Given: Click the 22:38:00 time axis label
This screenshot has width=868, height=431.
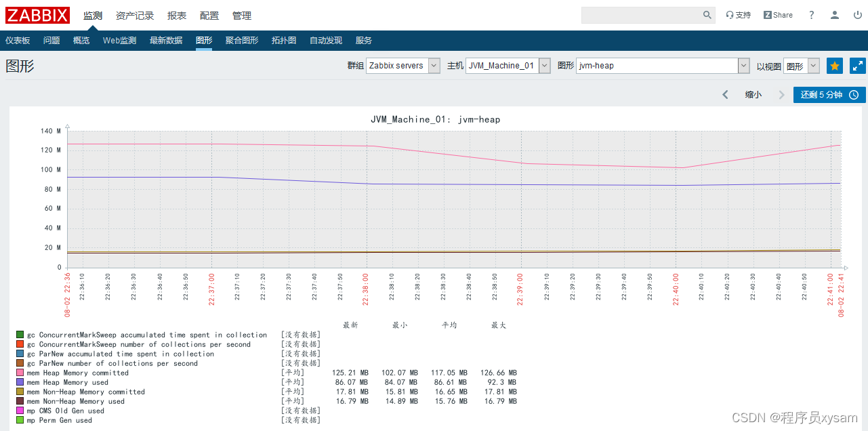Looking at the screenshot, I should pyautogui.click(x=366, y=289).
